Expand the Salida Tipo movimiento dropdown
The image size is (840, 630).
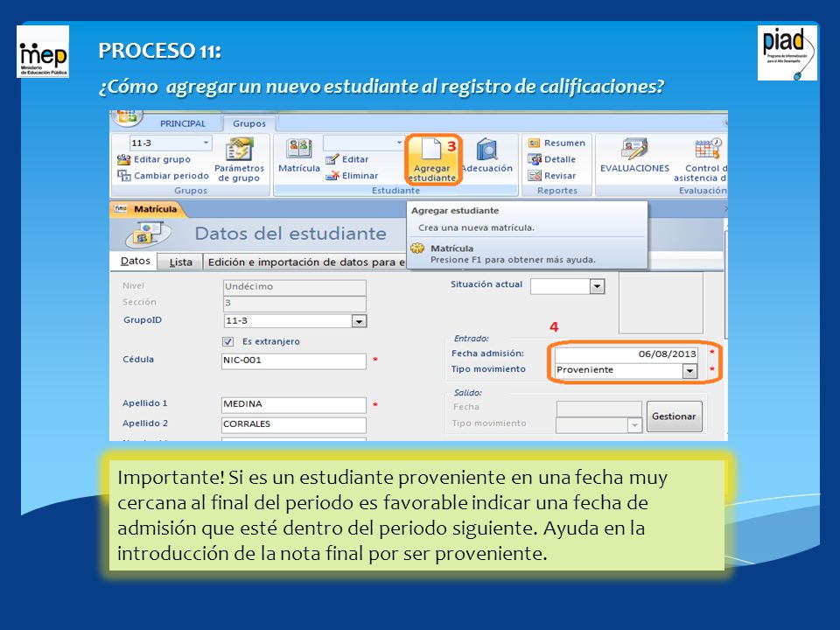click(634, 425)
